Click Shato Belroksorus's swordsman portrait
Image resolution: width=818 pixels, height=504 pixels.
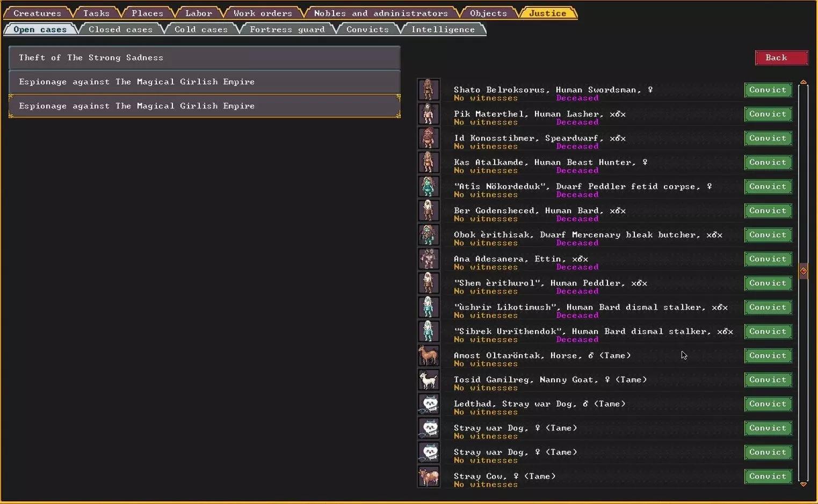(429, 90)
